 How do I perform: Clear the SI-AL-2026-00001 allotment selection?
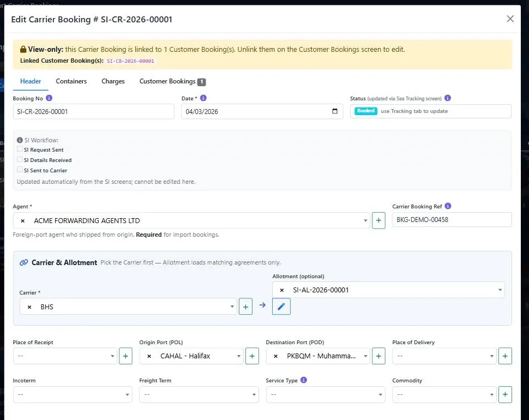coord(282,290)
